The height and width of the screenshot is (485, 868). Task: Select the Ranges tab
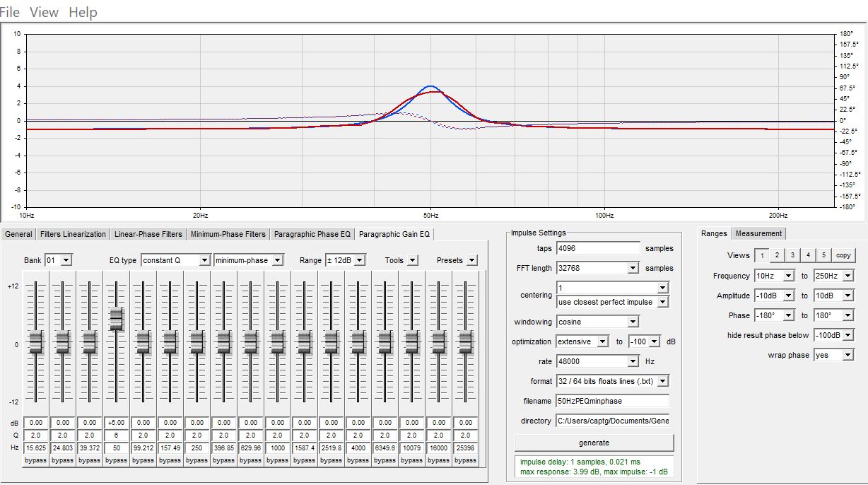714,233
